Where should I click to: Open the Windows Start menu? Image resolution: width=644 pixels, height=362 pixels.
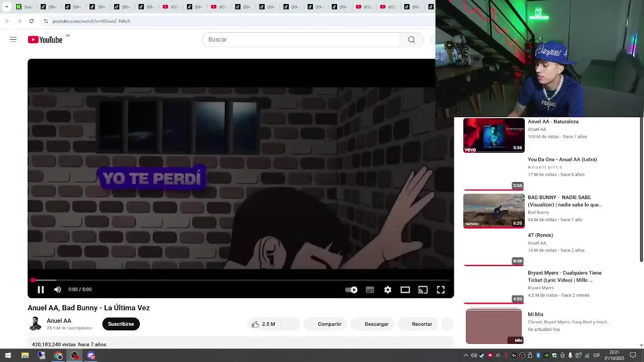point(8,355)
